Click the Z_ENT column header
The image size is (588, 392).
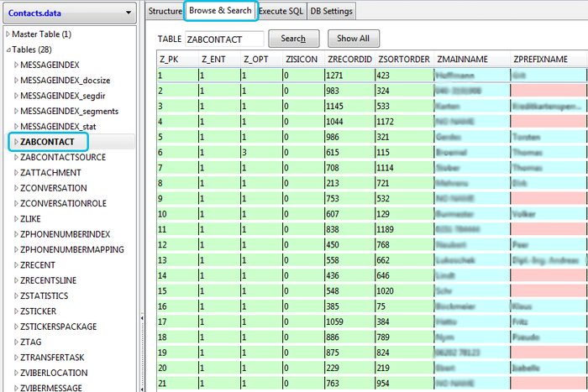point(220,60)
